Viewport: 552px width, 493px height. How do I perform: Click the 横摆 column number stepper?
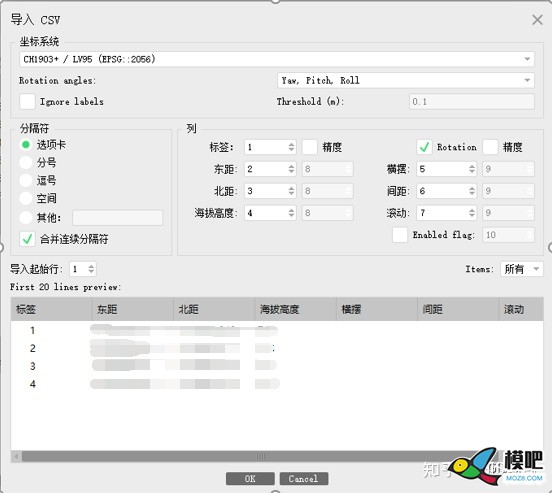coord(446,169)
